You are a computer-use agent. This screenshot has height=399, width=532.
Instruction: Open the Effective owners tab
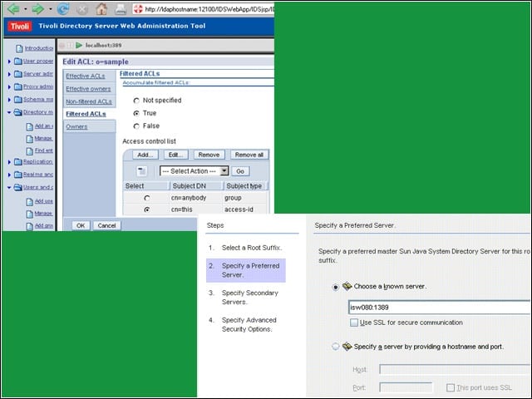[x=88, y=89]
